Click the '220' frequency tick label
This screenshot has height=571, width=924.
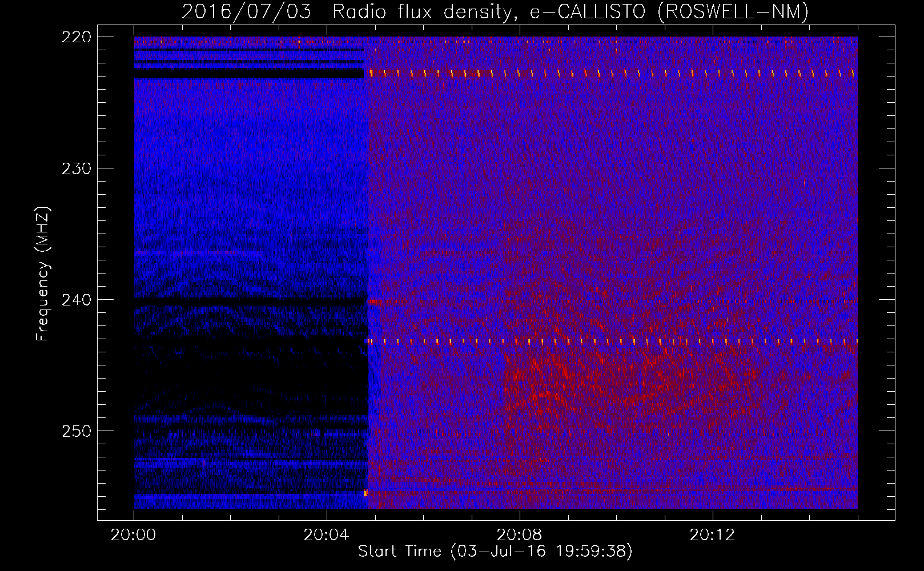click(x=76, y=37)
